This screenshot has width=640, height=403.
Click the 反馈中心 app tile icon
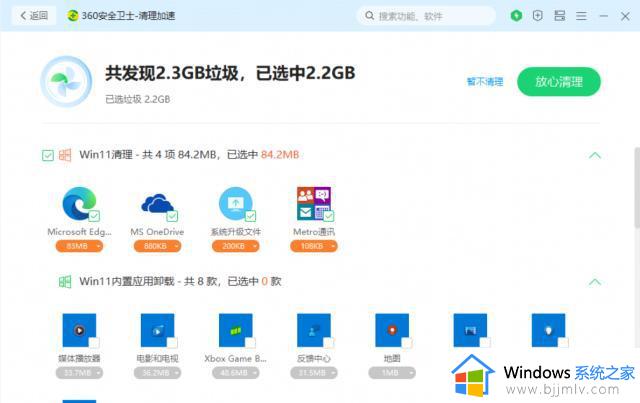314,330
